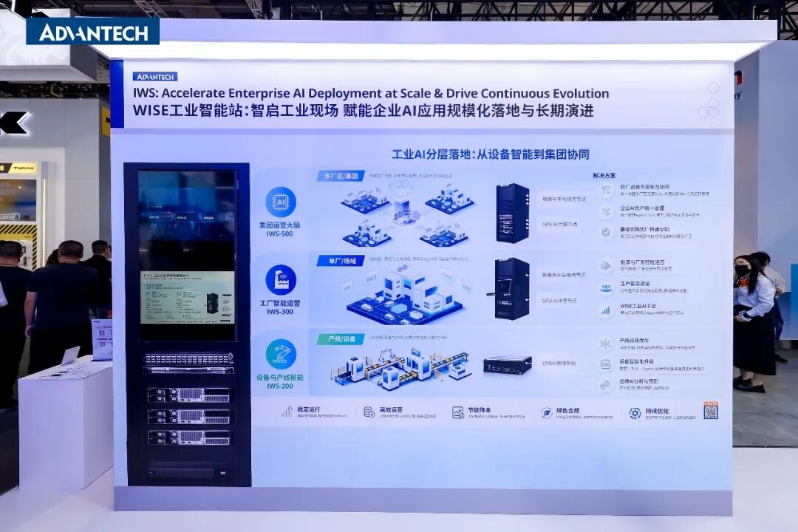Click the 集团运营大脑 IWS-500 label
Screen dimensions: 798x532
[x=280, y=229]
